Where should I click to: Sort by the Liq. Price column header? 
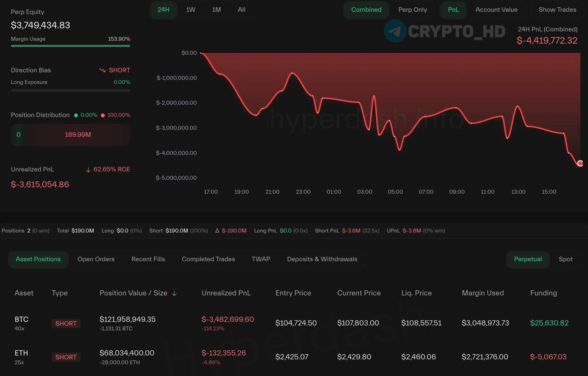click(x=416, y=293)
